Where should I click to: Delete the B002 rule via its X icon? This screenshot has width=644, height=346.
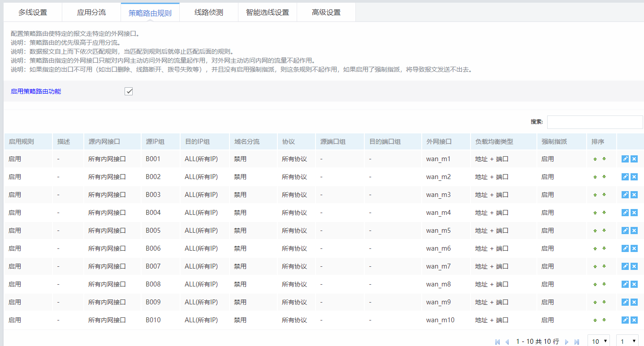click(x=634, y=177)
